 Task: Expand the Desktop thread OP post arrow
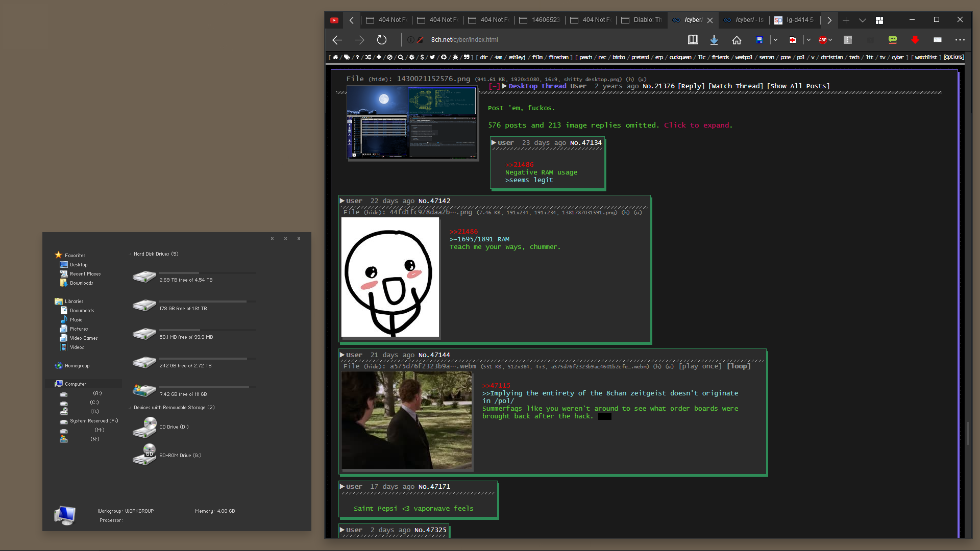(x=504, y=86)
